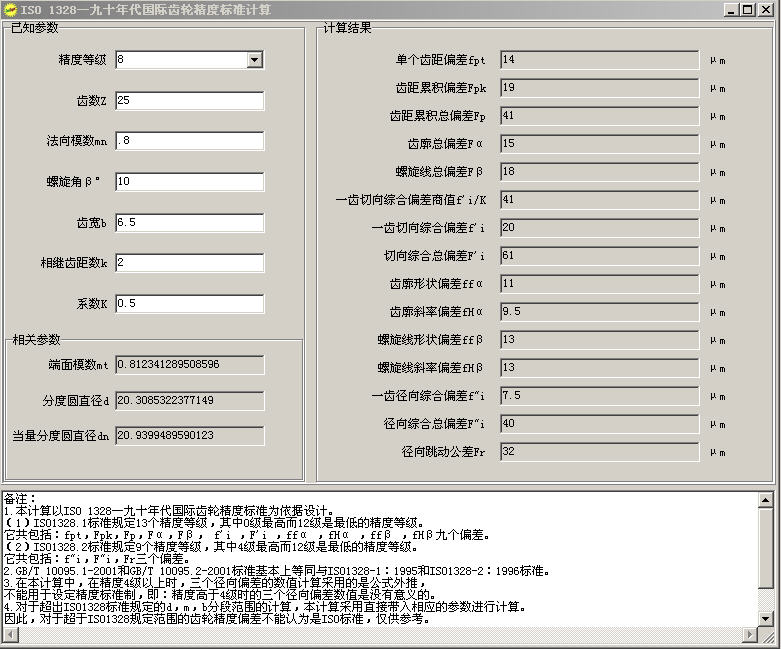Click the notes vertical scrollbar thumb
Viewport: 781px width, 649px height.
click(x=766, y=547)
